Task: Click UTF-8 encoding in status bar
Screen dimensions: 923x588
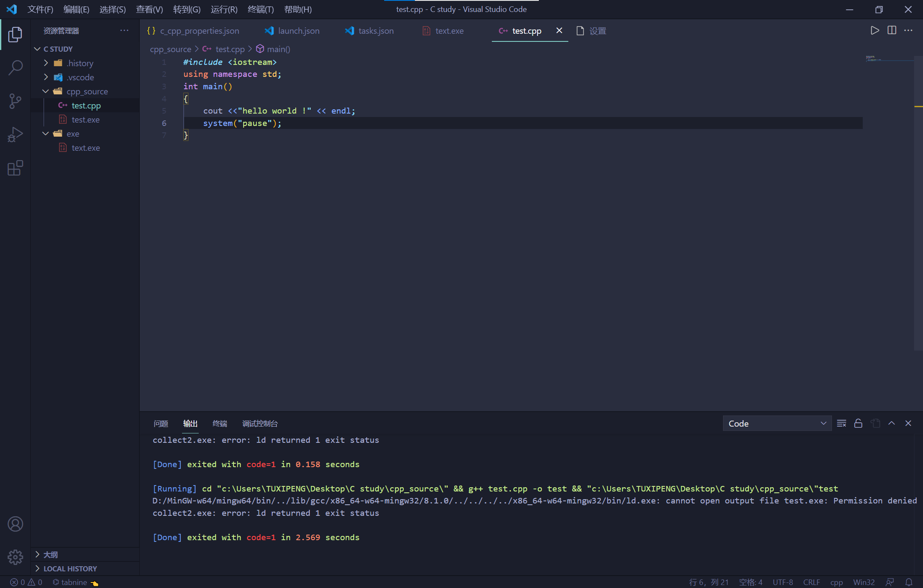Action: 782,582
